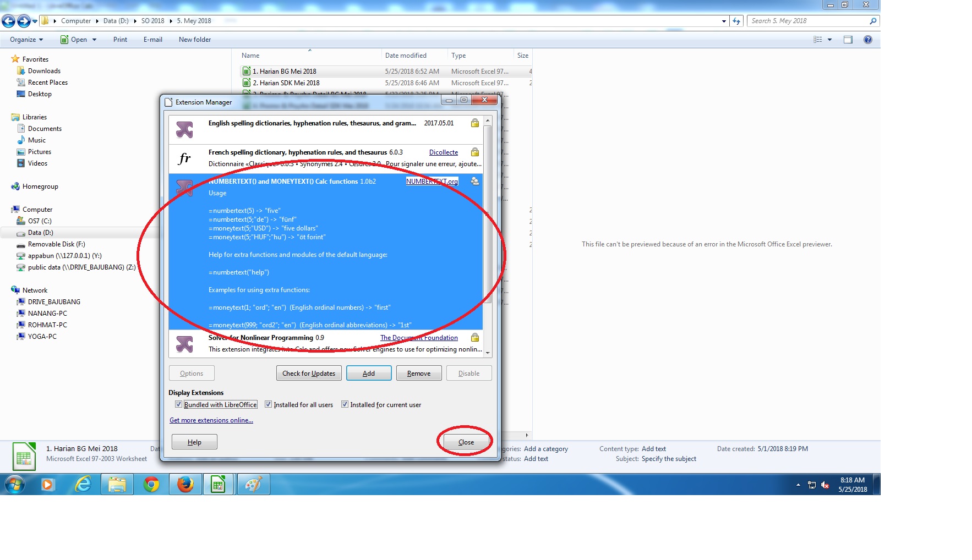Select Desktop in Favorites

tap(40, 94)
